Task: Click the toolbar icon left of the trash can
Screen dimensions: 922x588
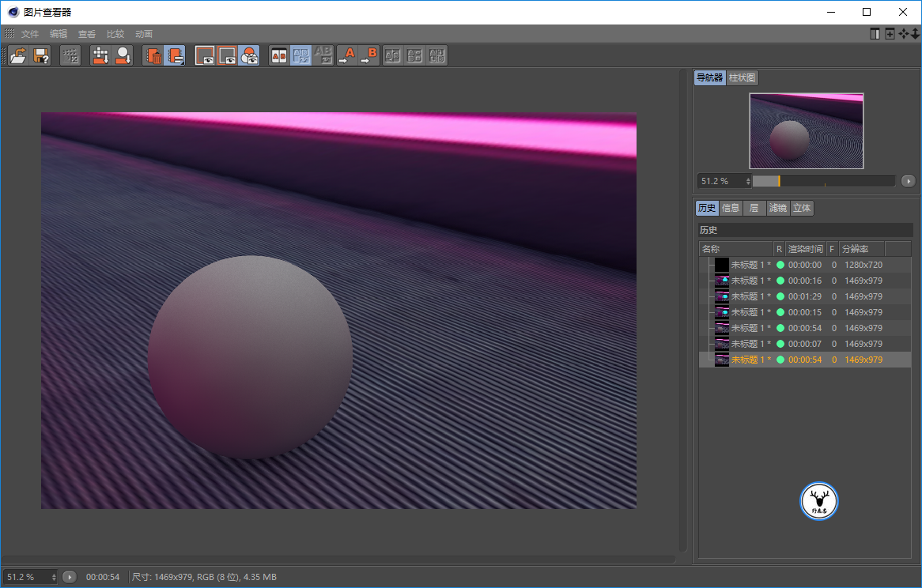Action: [x=123, y=55]
